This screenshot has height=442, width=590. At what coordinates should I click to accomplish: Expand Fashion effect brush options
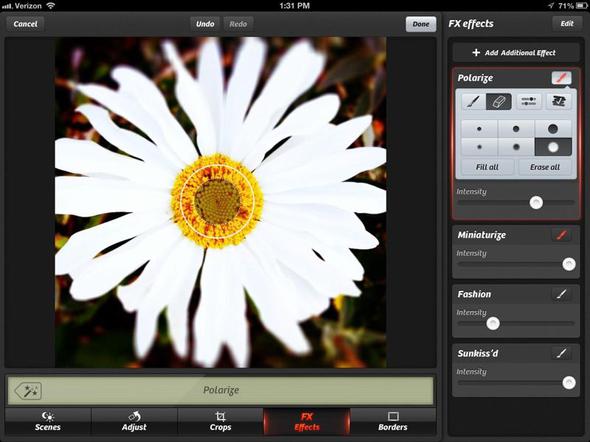[561, 294]
